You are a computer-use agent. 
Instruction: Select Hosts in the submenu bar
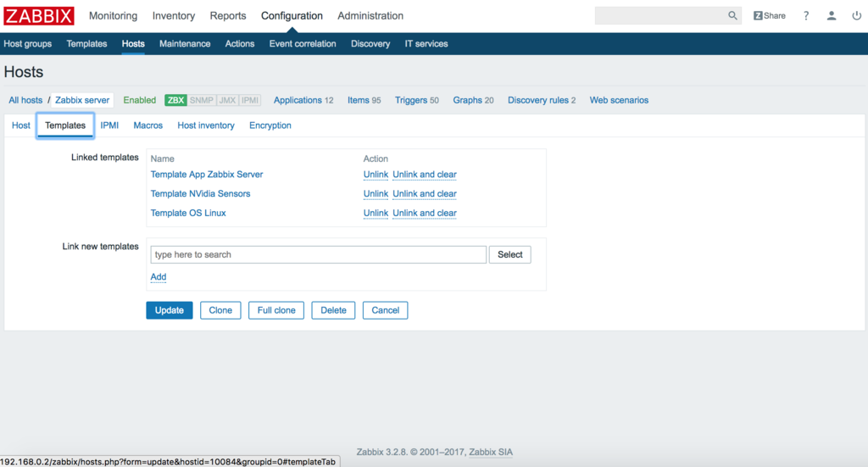coord(133,44)
